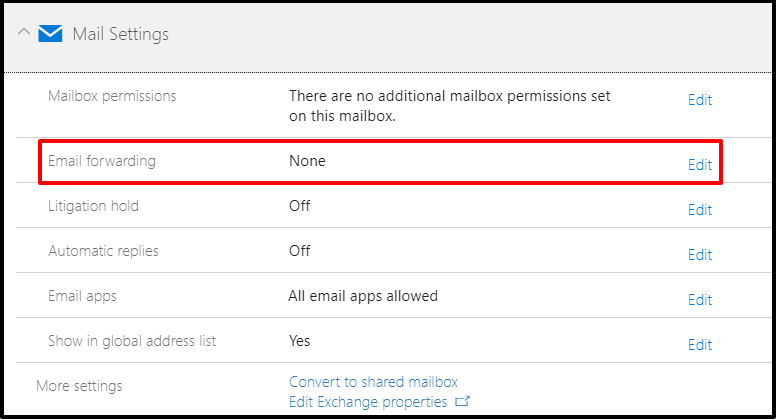Viewport: 776px width, 420px height.
Task: Edit the Email forwarding setting
Action: [699, 165]
